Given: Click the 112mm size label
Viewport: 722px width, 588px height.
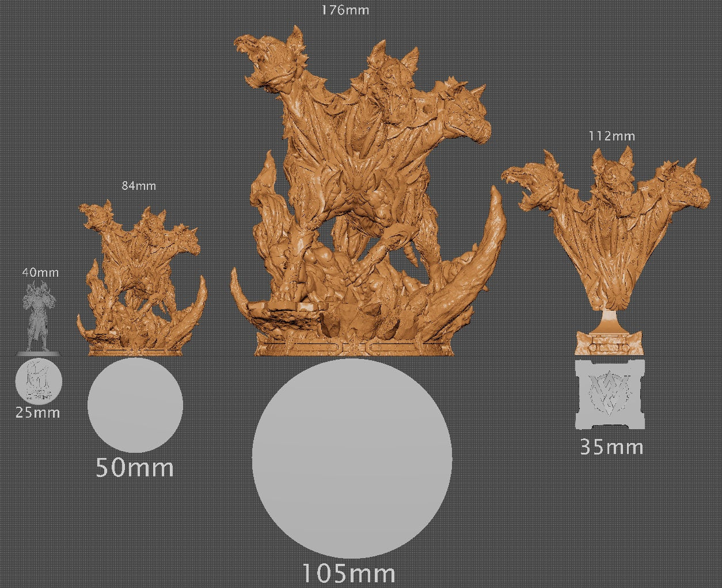Looking at the screenshot, I should [x=613, y=137].
